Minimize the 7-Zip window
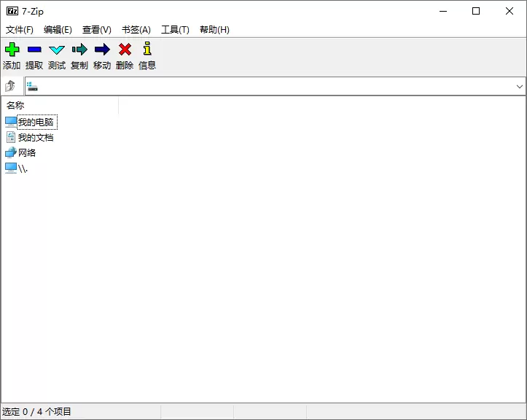The height and width of the screenshot is (420, 527). tap(443, 11)
